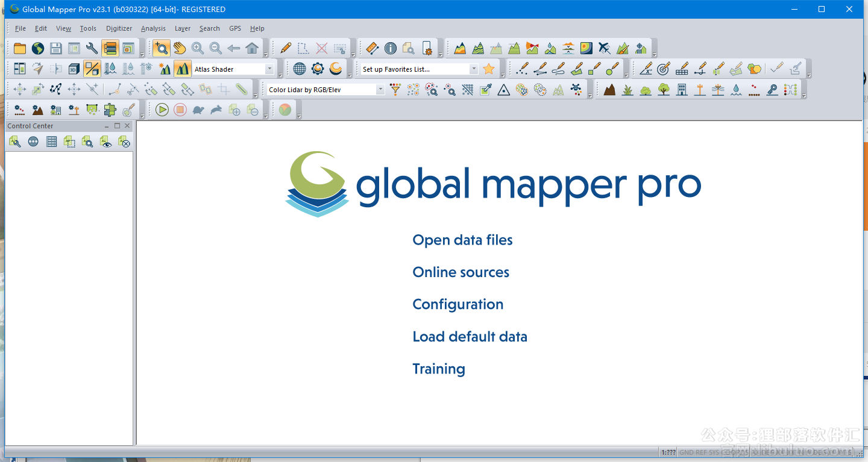Toggle the highlighted Control Center toolbar button
868x462 pixels.
click(110, 48)
